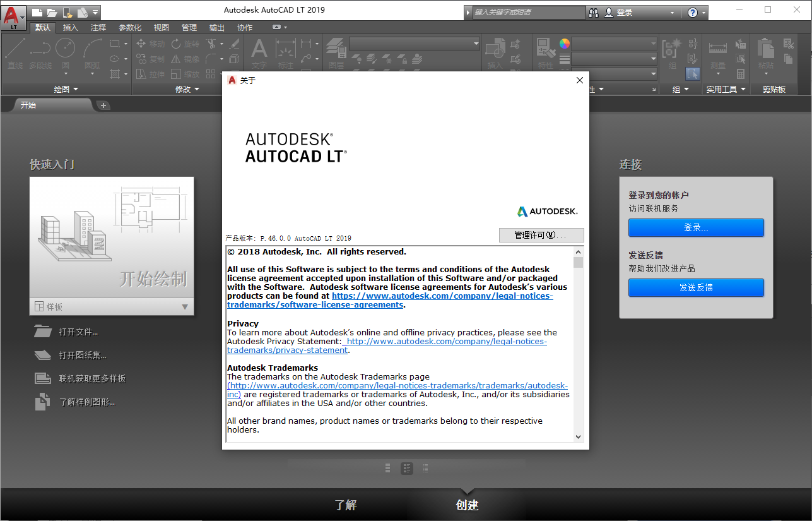The image size is (812, 521).
Task: Click the 管理许可(M) button
Action: (x=541, y=235)
